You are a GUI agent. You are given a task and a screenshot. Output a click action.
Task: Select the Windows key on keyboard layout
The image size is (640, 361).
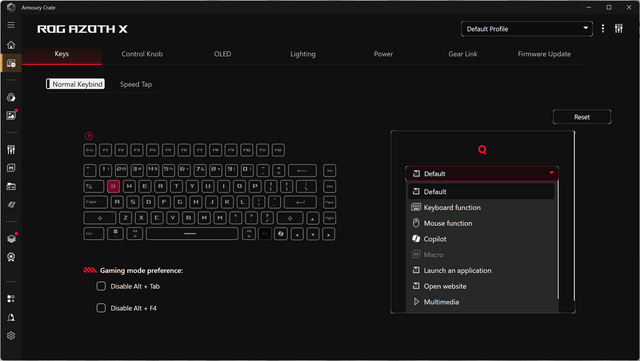(115, 234)
